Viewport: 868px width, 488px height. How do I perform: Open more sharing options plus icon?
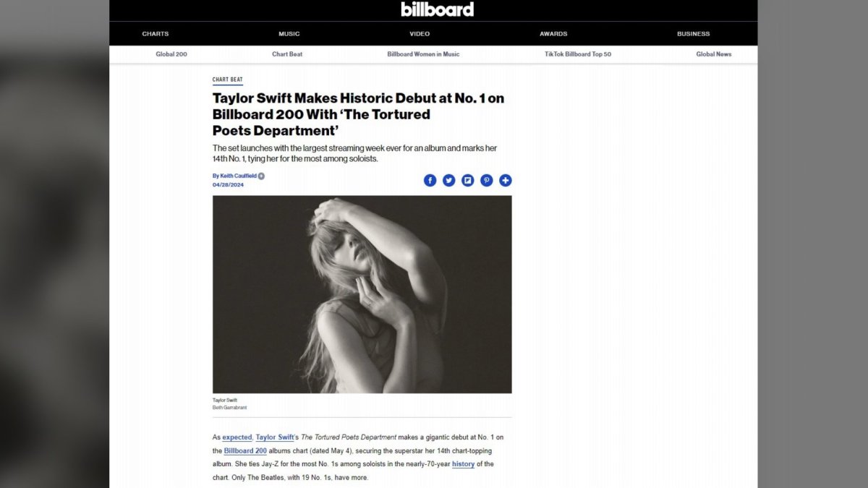506,181
